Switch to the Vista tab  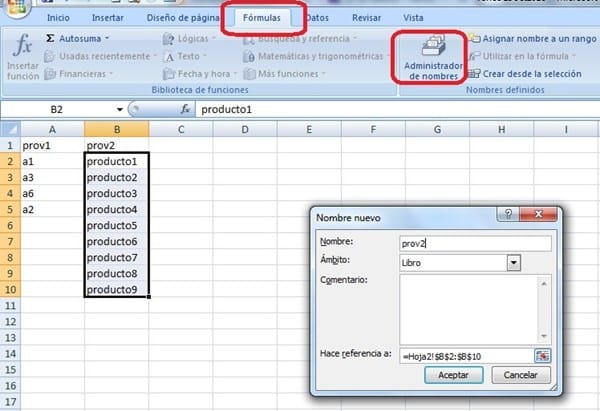(413, 18)
